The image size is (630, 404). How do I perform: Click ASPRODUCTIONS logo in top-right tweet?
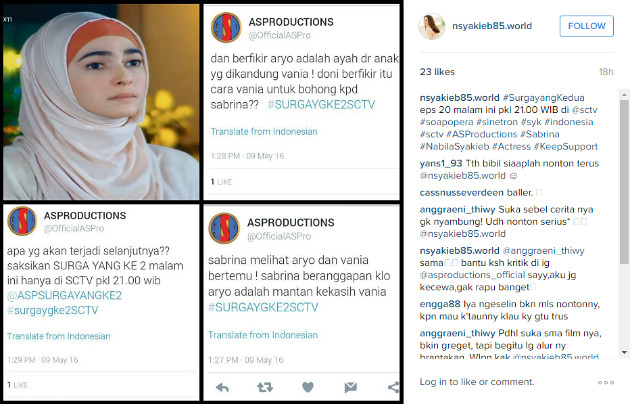point(226,28)
